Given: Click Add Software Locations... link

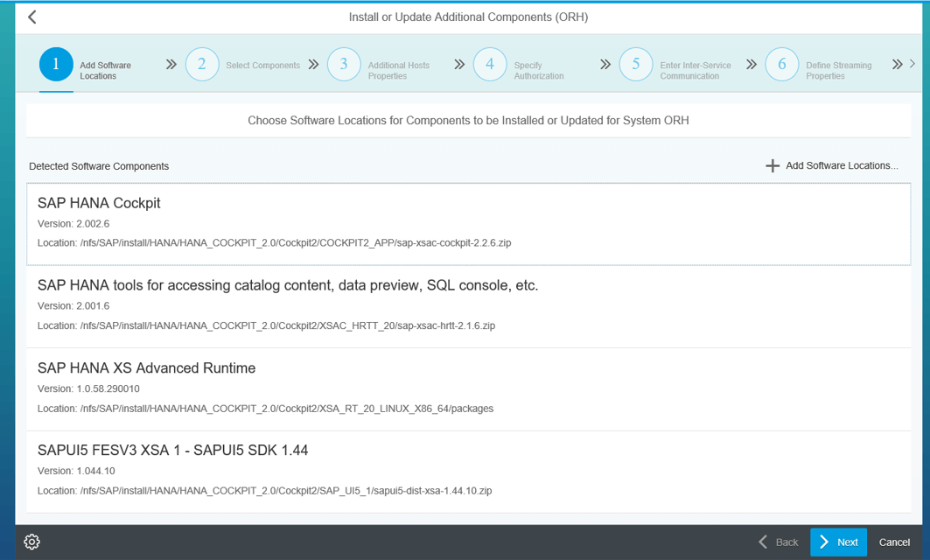Looking at the screenshot, I should click(x=842, y=165).
